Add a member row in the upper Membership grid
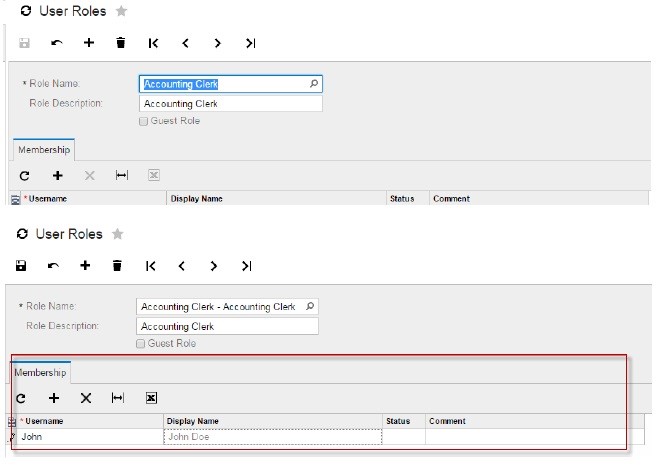The height and width of the screenshot is (466, 662). [58, 175]
